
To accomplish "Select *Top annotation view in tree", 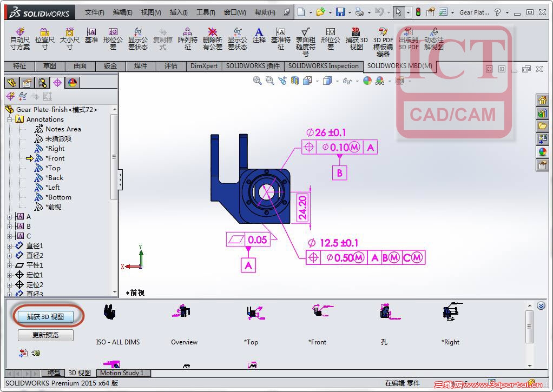I will (x=52, y=168).
